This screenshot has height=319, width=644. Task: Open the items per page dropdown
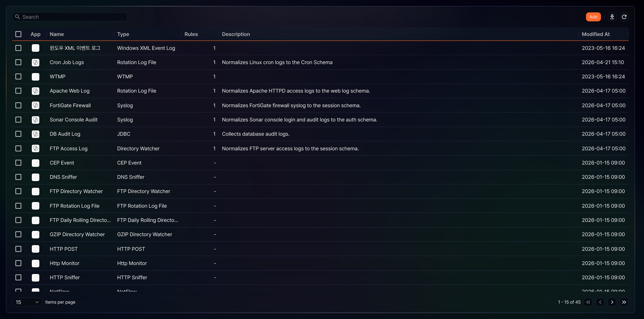click(27, 302)
